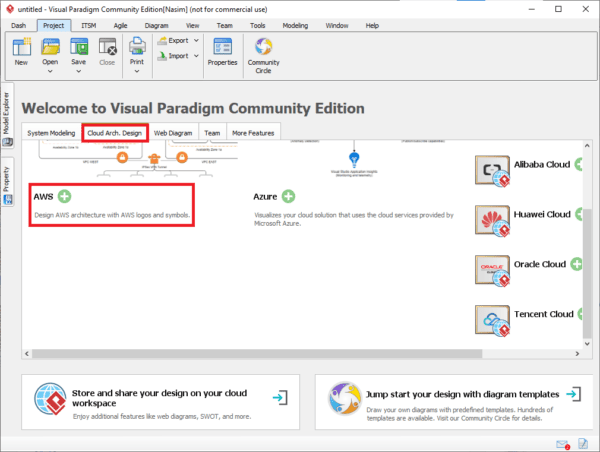Image resolution: width=600 pixels, height=452 pixels.
Task: Switch to System Modeling tab
Action: click(x=51, y=133)
